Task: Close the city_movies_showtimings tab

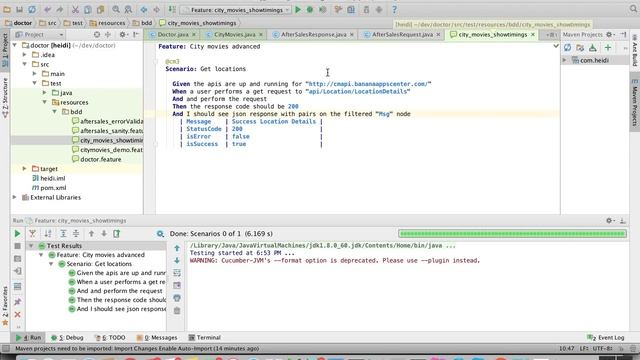Action: click(533, 35)
